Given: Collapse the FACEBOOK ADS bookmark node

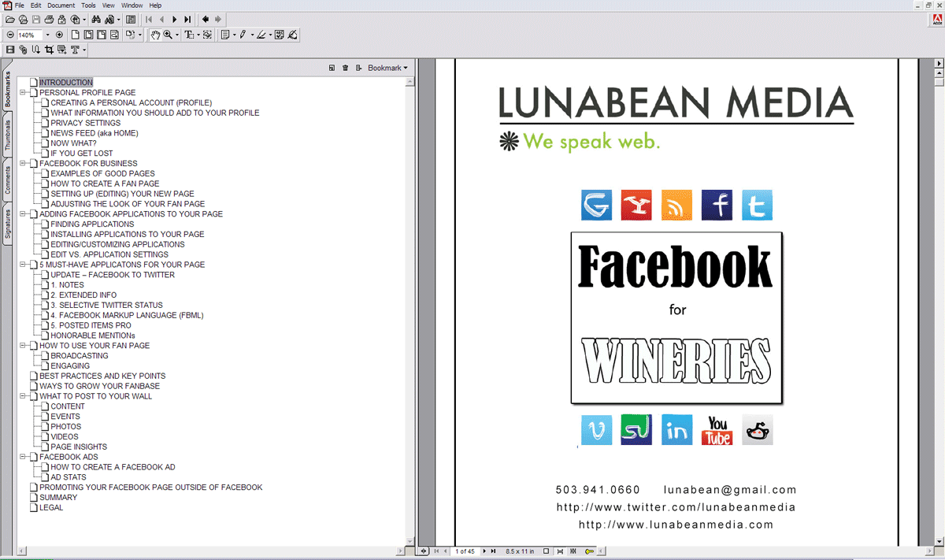Looking at the screenshot, I should [24, 457].
